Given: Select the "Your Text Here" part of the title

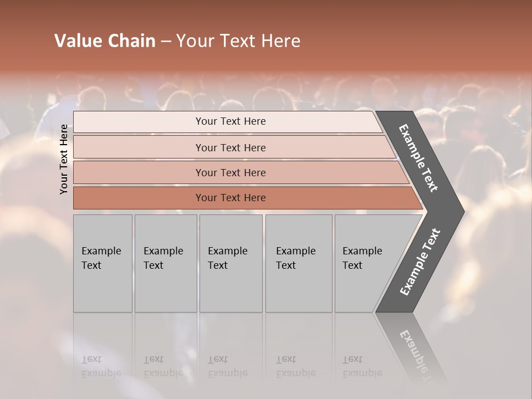Looking at the screenshot, I should 238,41.
